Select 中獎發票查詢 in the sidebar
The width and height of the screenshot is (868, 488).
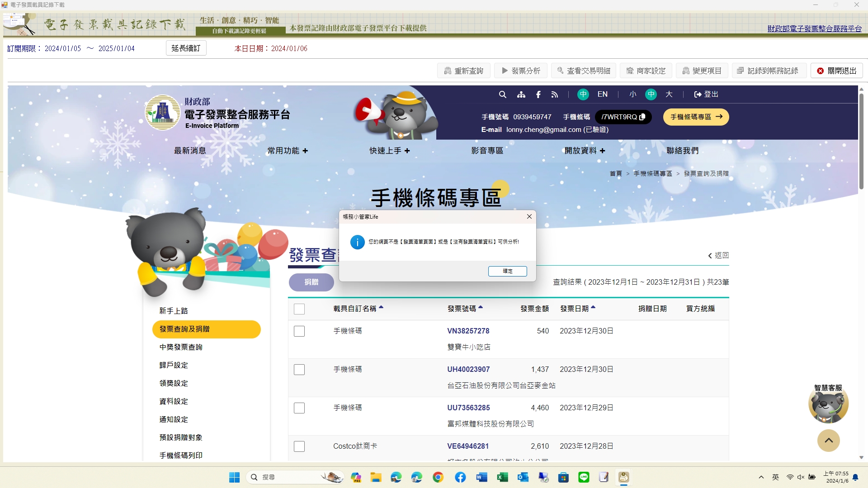181,347
